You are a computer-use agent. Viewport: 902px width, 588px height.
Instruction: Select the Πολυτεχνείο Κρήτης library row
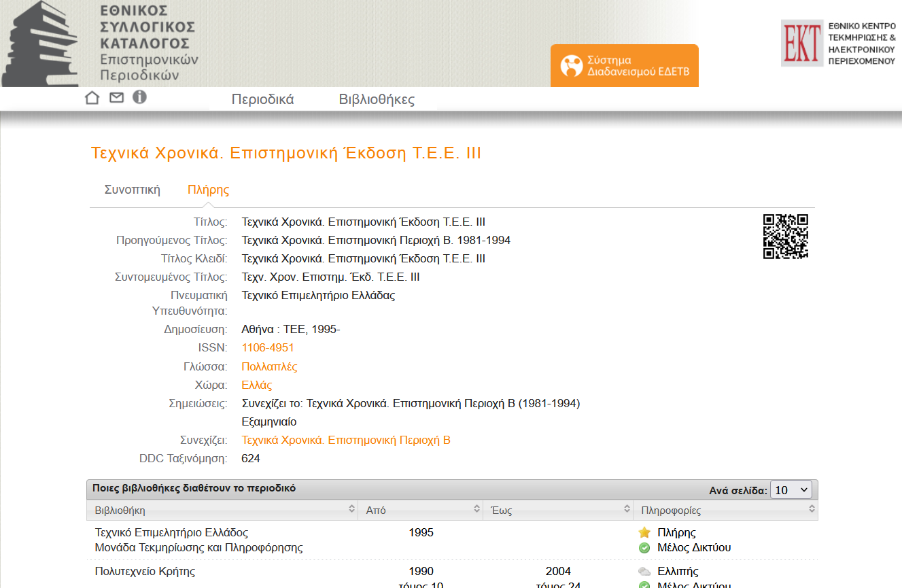click(452, 575)
